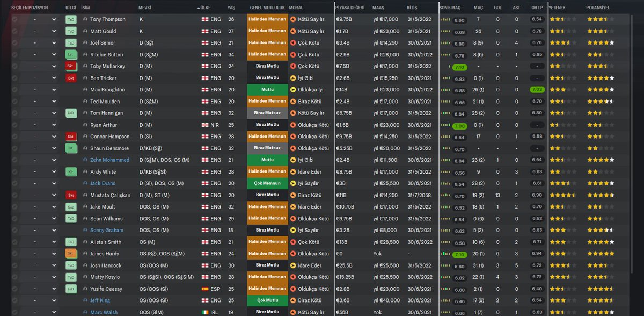Sort by the MEVKİ column header
644x316 pixels.
(x=145, y=8)
